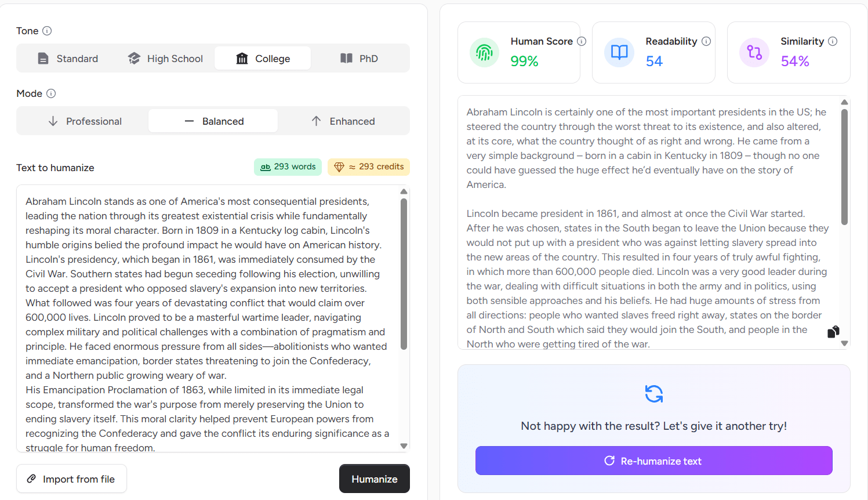The height and width of the screenshot is (500, 868).
Task: Click the Tone info icon
Action: [x=48, y=31]
